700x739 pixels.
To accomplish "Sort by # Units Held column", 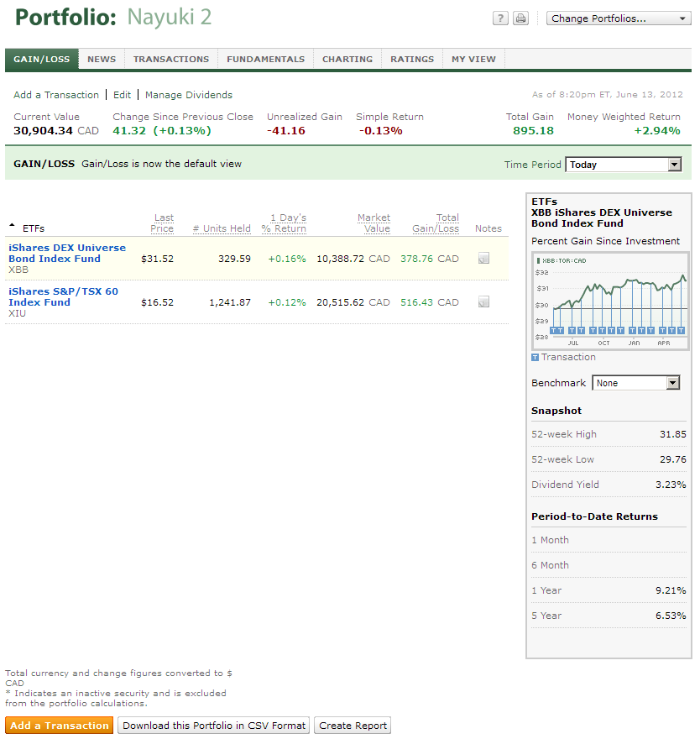I will point(222,228).
